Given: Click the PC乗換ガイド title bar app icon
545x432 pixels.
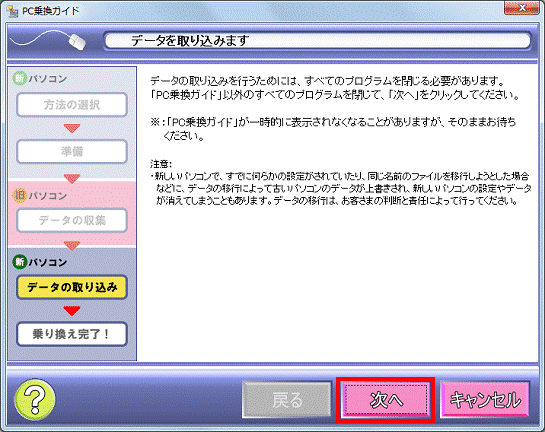Looking at the screenshot, I should (x=13, y=11).
